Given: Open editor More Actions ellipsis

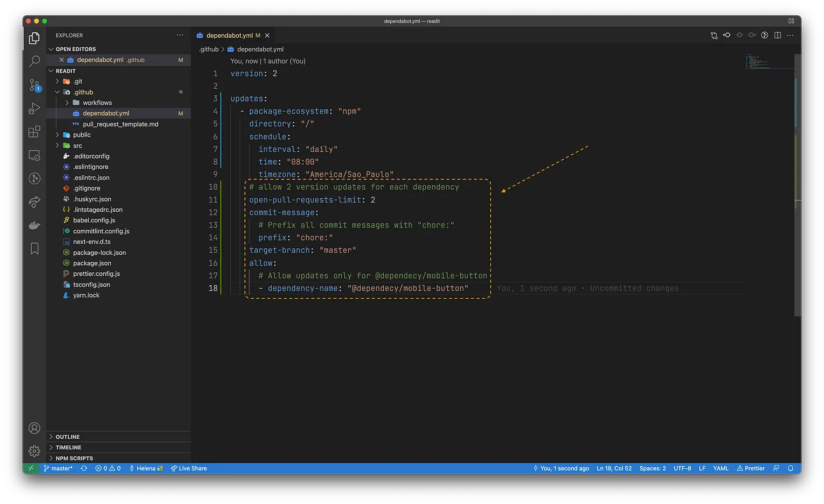Looking at the screenshot, I should click(x=790, y=35).
